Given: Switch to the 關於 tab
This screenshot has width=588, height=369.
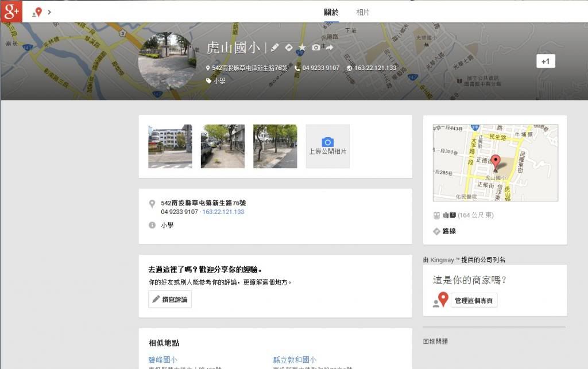Looking at the screenshot, I should (x=331, y=13).
